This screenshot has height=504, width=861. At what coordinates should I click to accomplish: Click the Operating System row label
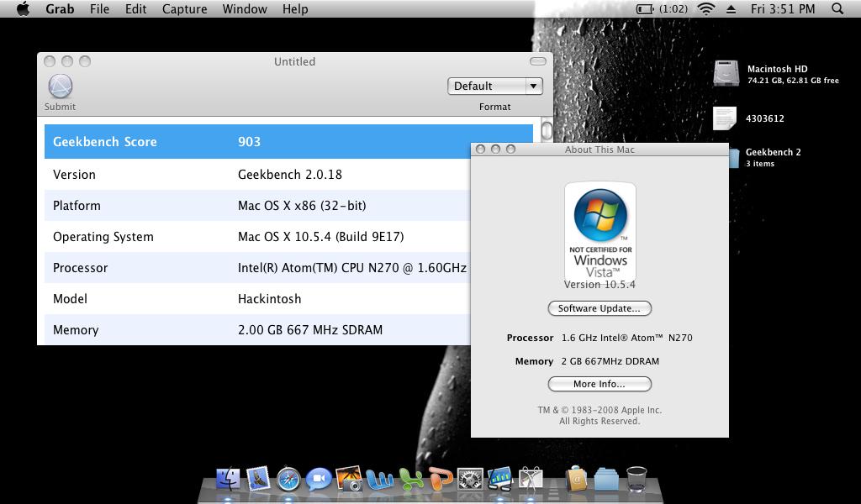tap(103, 237)
